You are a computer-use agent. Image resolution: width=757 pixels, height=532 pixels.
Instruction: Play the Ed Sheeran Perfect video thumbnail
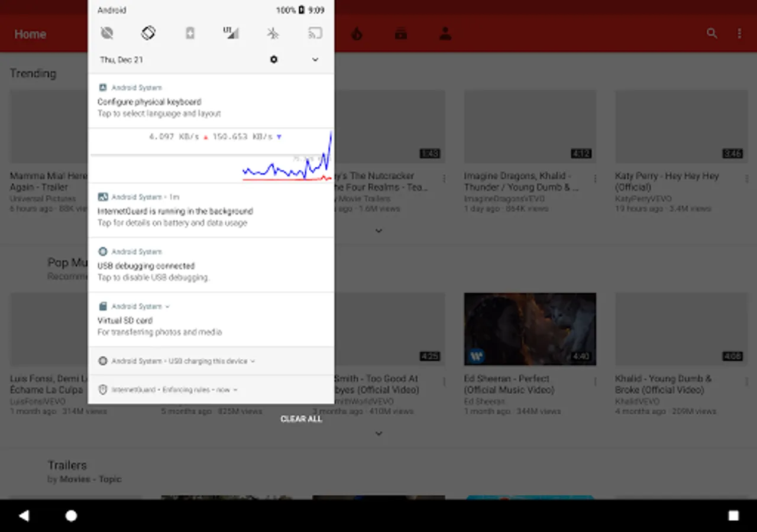[530, 329]
